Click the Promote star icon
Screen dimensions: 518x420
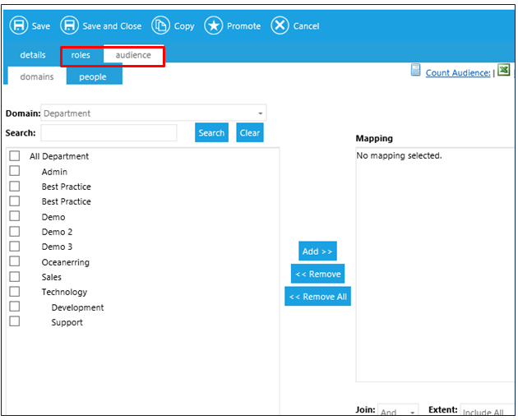click(x=214, y=25)
